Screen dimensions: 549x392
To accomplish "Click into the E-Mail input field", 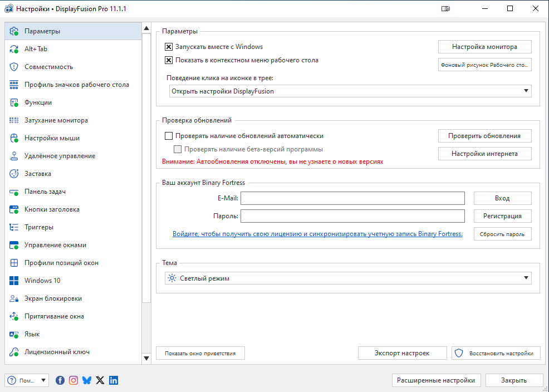I will (352, 198).
